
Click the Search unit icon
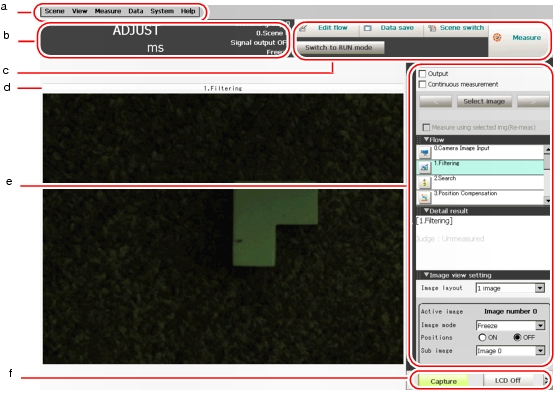[424, 182]
